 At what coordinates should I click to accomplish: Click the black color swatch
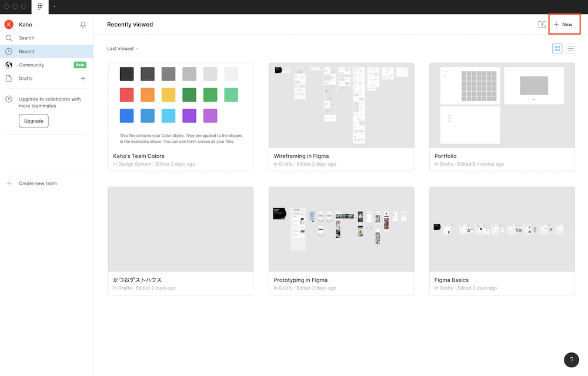click(127, 74)
